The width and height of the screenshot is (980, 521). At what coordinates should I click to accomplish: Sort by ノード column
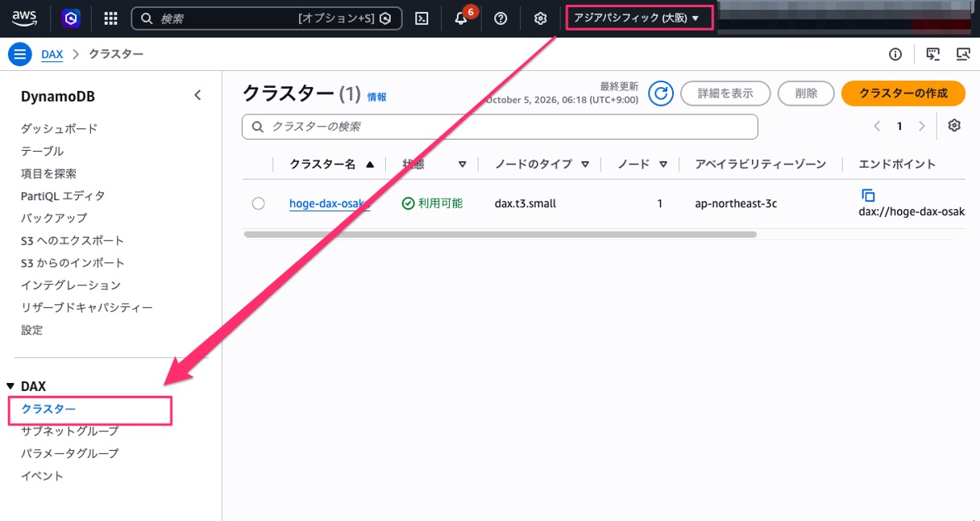pyautogui.click(x=642, y=164)
